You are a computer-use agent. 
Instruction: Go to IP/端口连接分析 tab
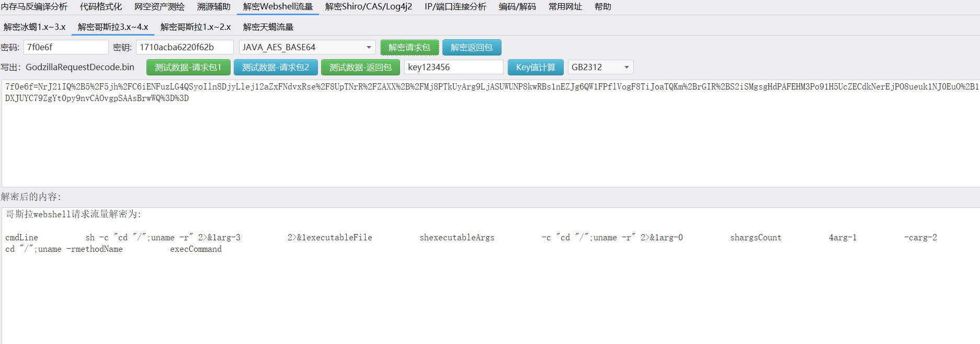tap(455, 7)
